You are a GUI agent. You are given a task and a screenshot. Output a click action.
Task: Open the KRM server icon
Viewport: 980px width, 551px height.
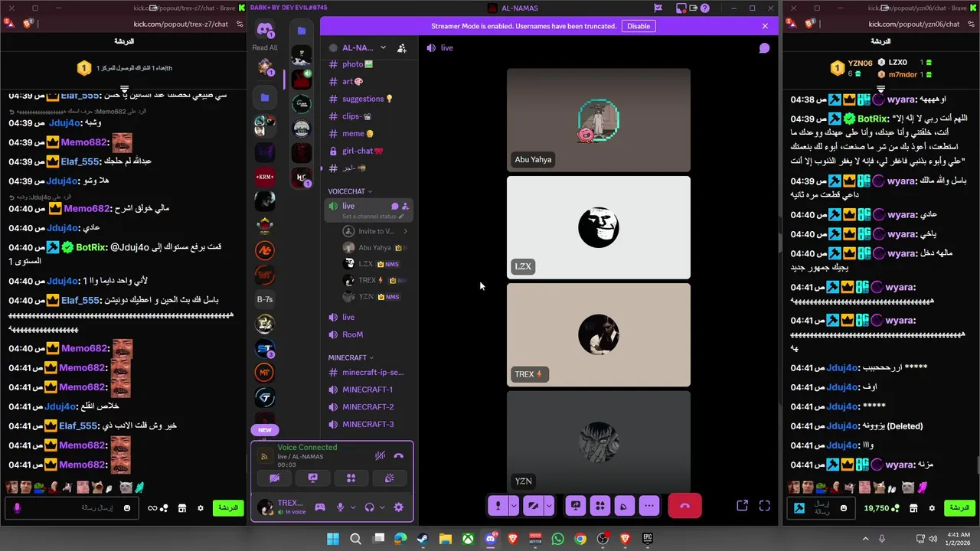[x=265, y=177]
